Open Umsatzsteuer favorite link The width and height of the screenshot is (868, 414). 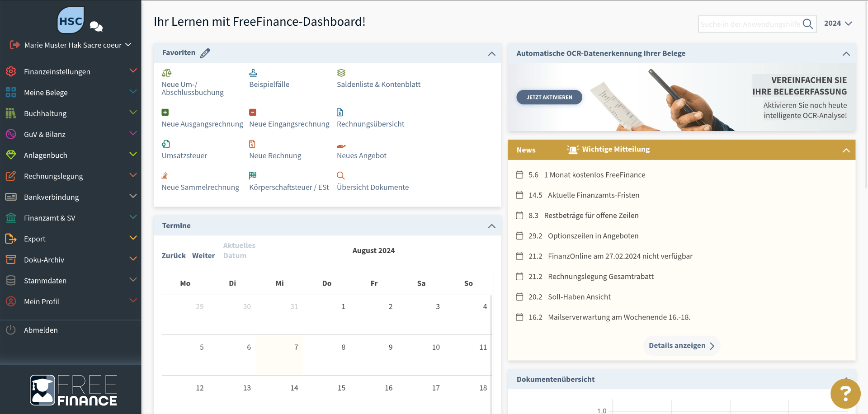(x=184, y=155)
